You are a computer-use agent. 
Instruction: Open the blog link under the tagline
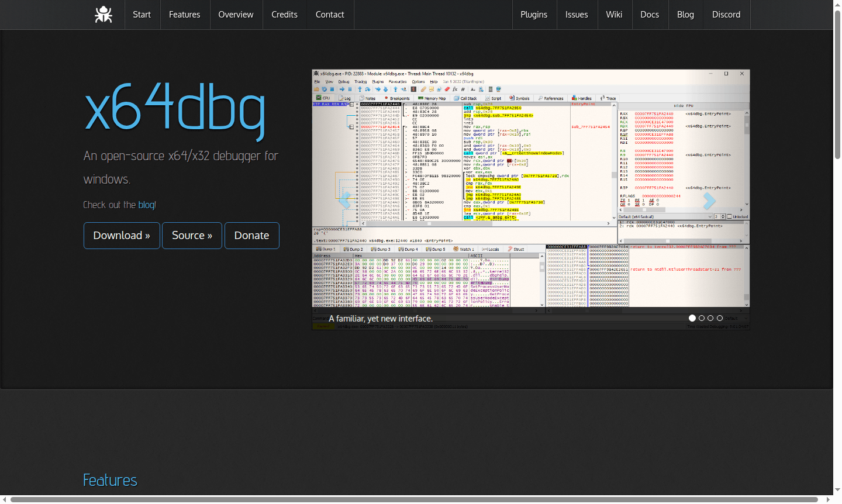click(146, 205)
